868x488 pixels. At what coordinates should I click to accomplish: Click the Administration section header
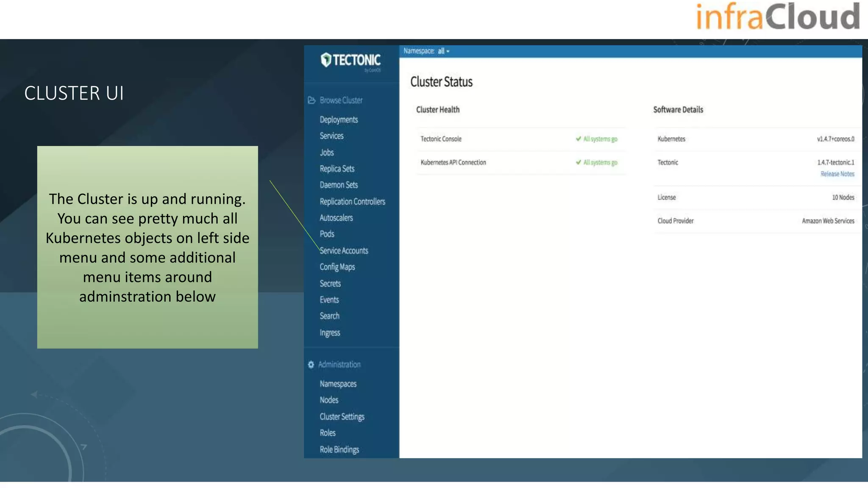tap(339, 365)
